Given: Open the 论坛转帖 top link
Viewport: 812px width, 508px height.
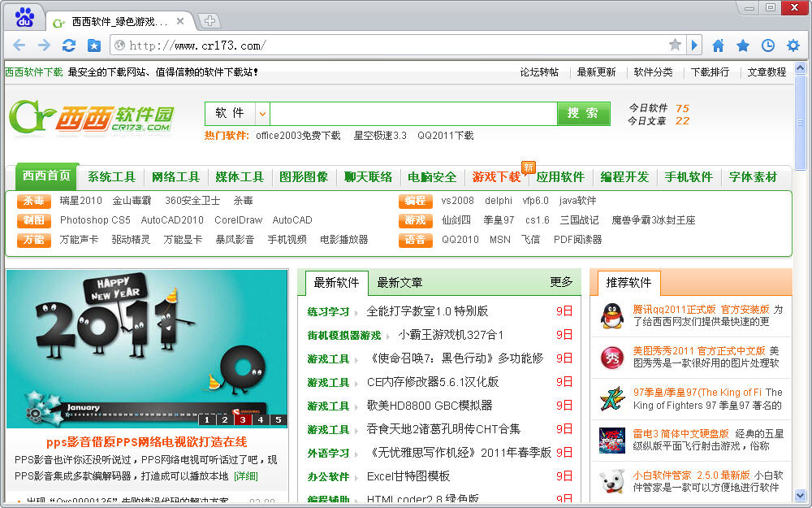Looking at the screenshot, I should (x=539, y=72).
